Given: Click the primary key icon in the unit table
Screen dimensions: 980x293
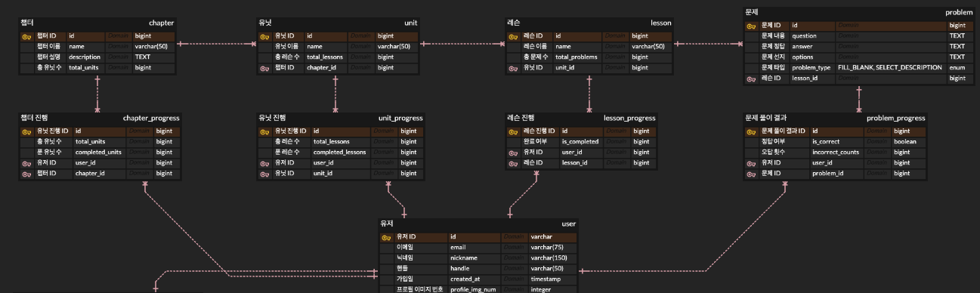Looking at the screenshot, I should pyautogui.click(x=264, y=36).
